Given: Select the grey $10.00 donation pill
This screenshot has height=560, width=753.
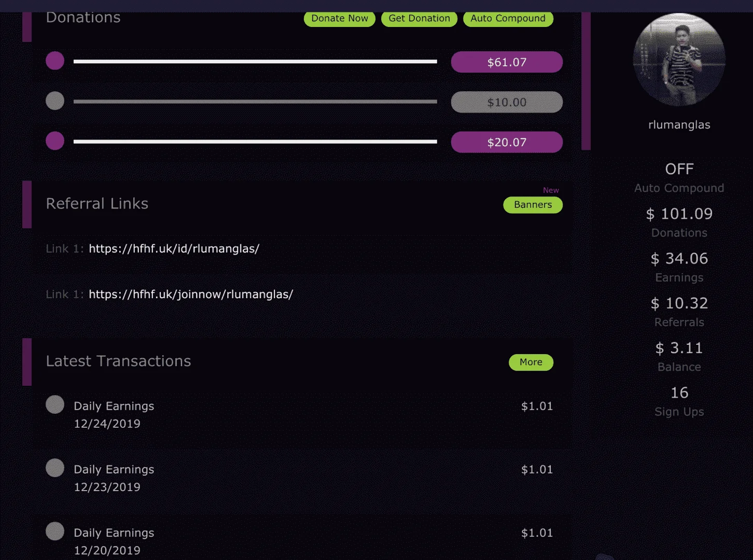Looking at the screenshot, I should pyautogui.click(x=507, y=102).
